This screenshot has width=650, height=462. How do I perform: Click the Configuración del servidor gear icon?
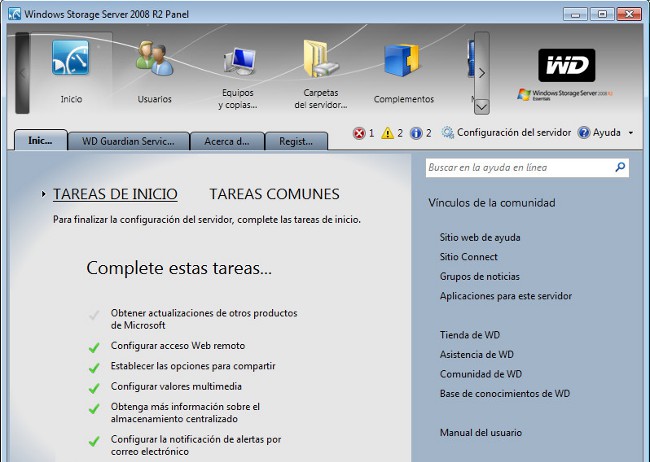tap(447, 133)
